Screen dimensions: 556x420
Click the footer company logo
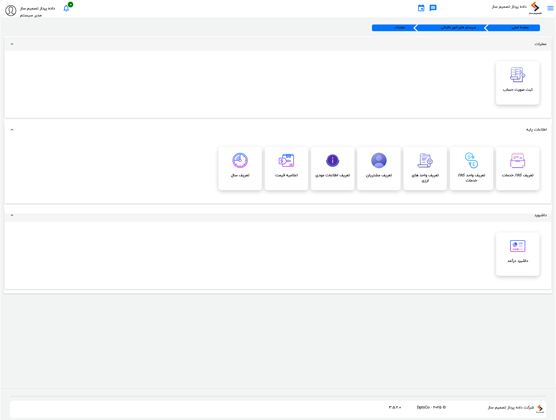pyautogui.click(x=540, y=408)
